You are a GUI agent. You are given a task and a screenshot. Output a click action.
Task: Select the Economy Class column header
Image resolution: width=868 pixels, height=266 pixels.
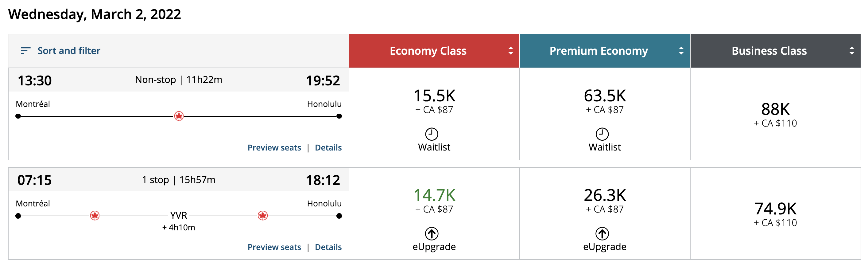pyautogui.click(x=428, y=51)
